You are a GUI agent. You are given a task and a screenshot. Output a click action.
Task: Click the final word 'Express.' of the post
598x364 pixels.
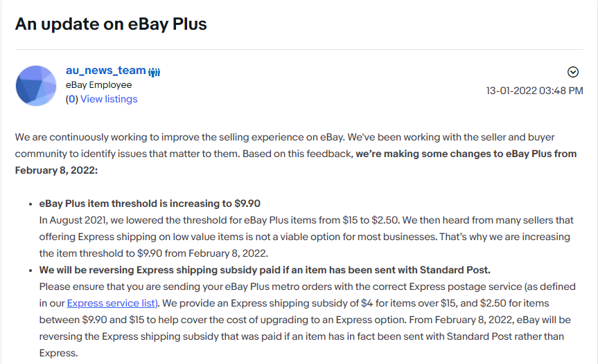(58, 353)
